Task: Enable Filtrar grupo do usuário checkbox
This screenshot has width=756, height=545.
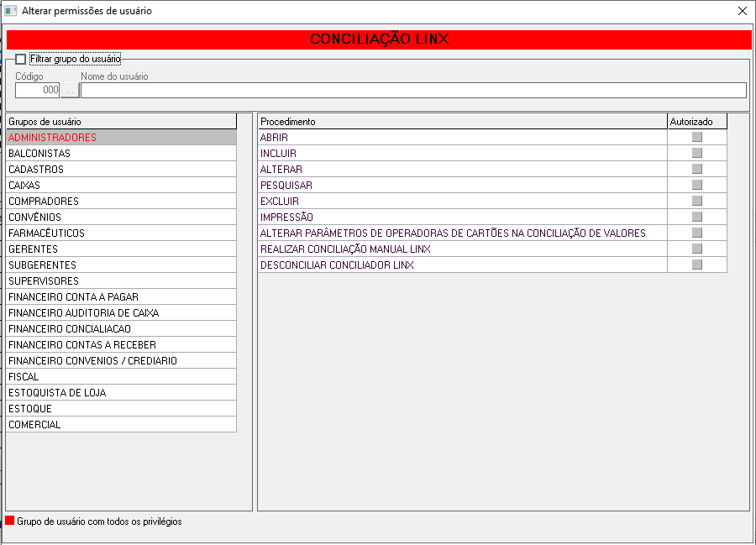Action: pos(20,60)
